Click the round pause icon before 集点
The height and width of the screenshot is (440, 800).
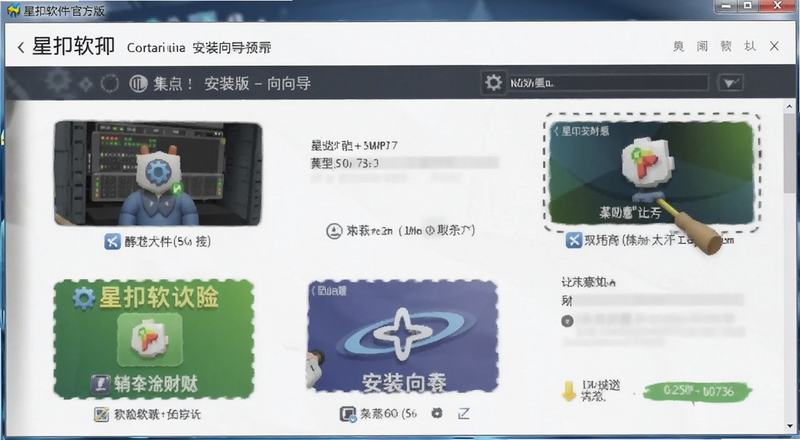[x=138, y=83]
